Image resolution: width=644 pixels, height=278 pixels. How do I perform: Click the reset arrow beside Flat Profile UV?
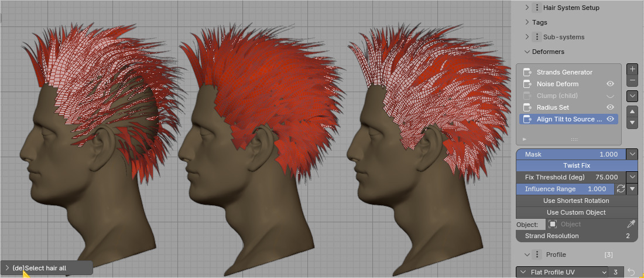[631, 272]
